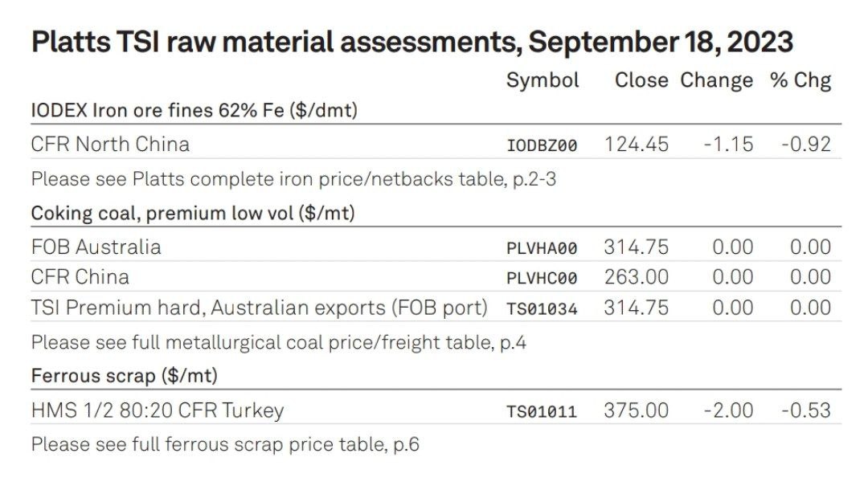Select the CFR North China row label
The width and height of the screenshot is (868, 490).
[110, 145]
